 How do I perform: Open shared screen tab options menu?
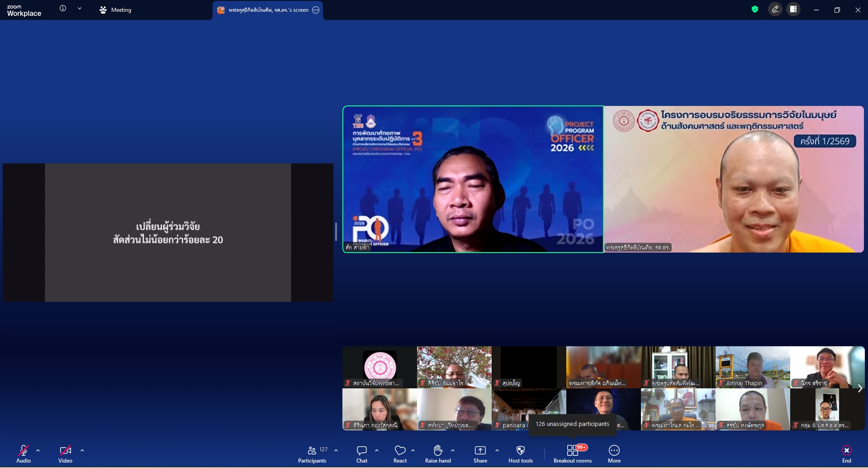316,10
